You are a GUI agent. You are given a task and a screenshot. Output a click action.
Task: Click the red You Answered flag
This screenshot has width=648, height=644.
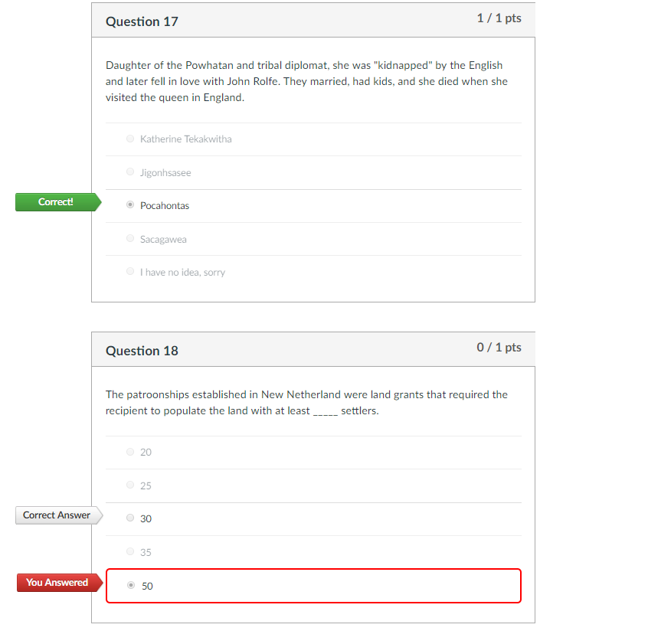(60, 583)
